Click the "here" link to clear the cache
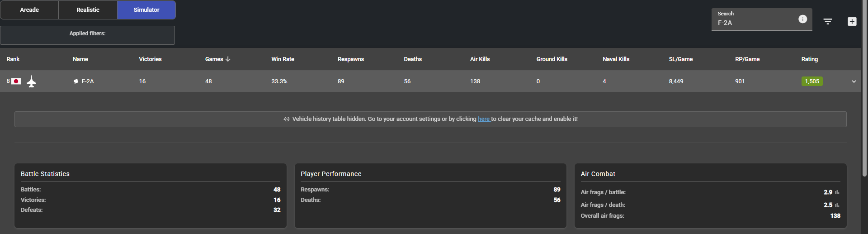Image resolution: width=868 pixels, height=234 pixels. (484, 119)
